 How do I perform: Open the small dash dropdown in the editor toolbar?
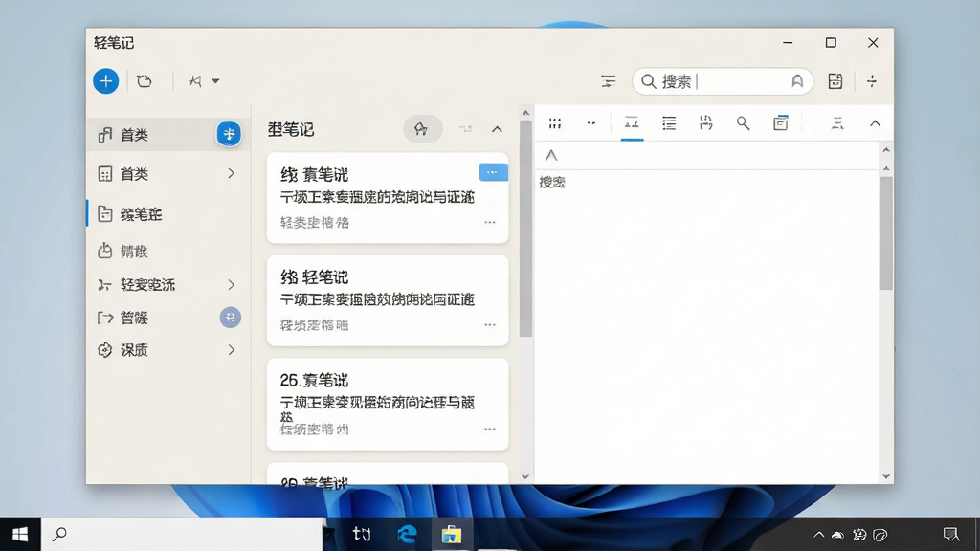pyautogui.click(x=591, y=123)
